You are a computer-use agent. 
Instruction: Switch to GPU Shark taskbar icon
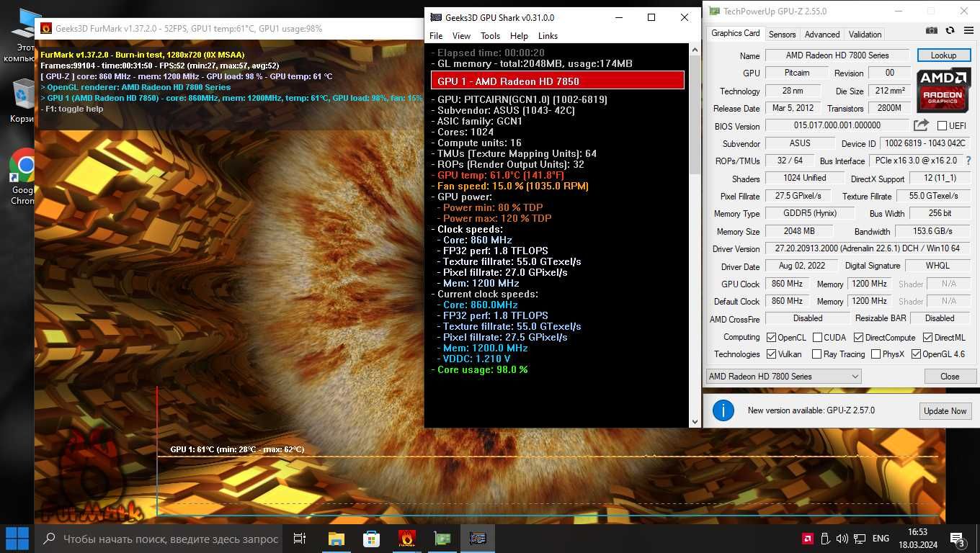click(477, 538)
